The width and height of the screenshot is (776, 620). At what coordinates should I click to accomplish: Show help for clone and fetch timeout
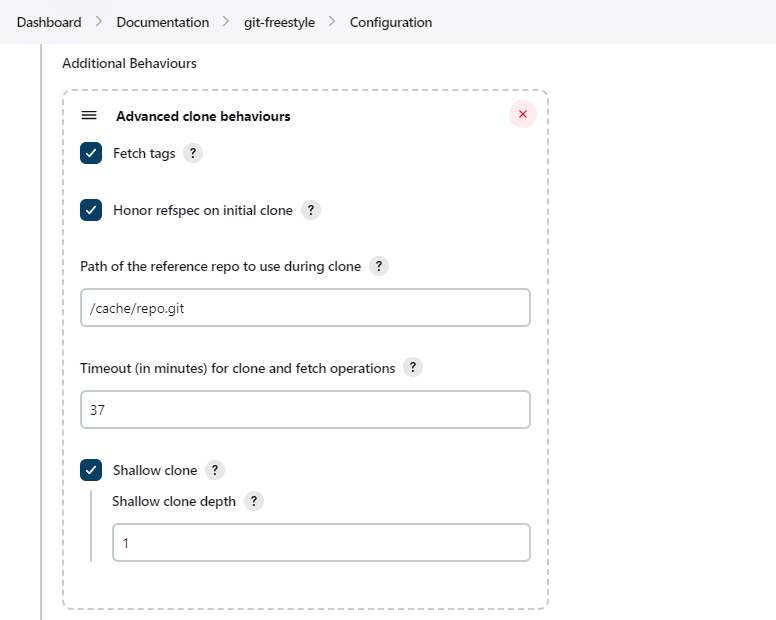coord(413,367)
